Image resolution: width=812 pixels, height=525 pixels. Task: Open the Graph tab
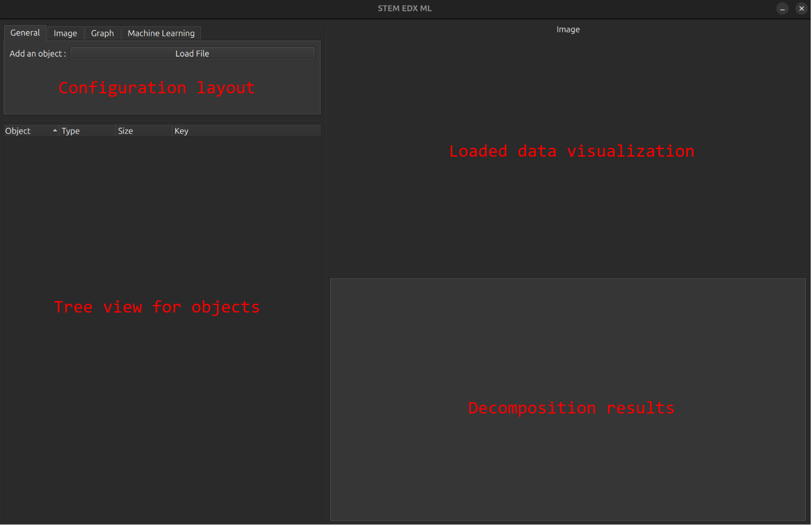pyautogui.click(x=103, y=33)
